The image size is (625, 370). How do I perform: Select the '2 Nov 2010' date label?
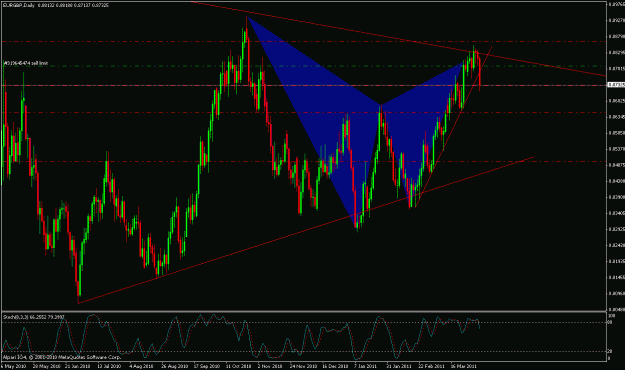(270, 366)
